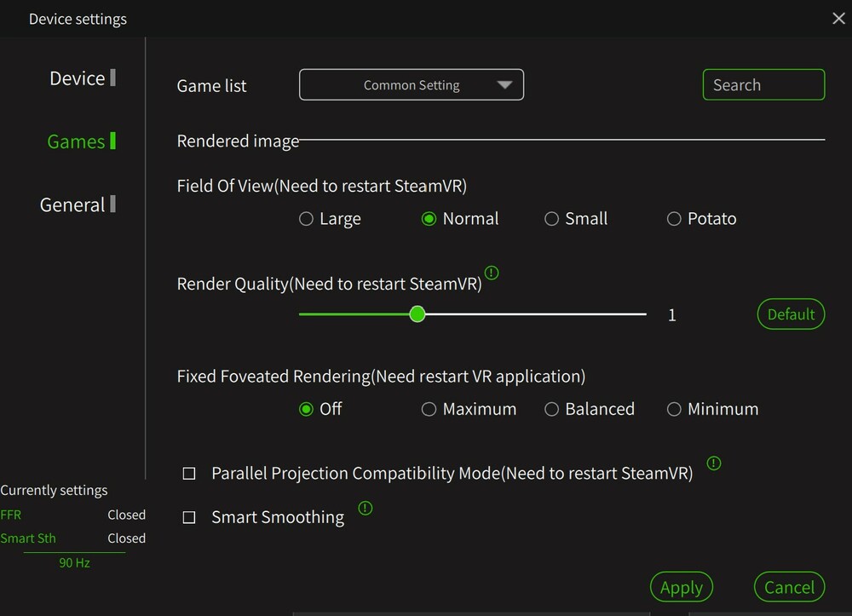The height and width of the screenshot is (616, 852).
Task: Switch to the Device tab
Action: [x=78, y=78]
